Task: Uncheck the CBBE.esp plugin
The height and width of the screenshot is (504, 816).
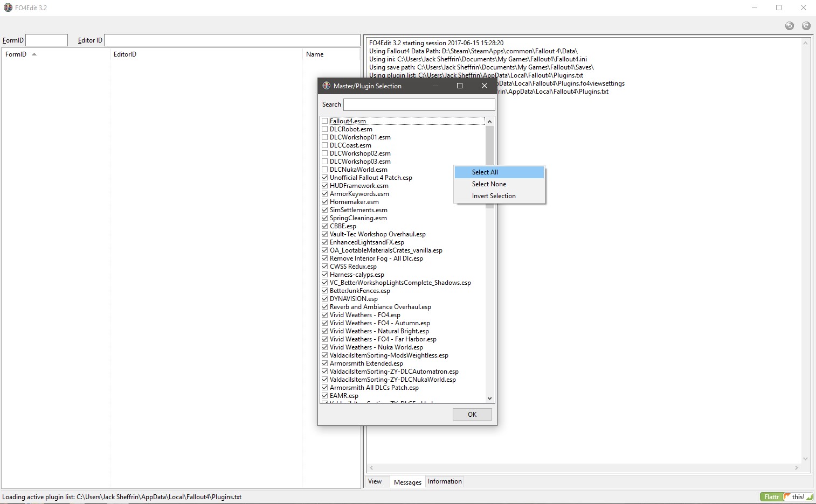Action: click(325, 226)
